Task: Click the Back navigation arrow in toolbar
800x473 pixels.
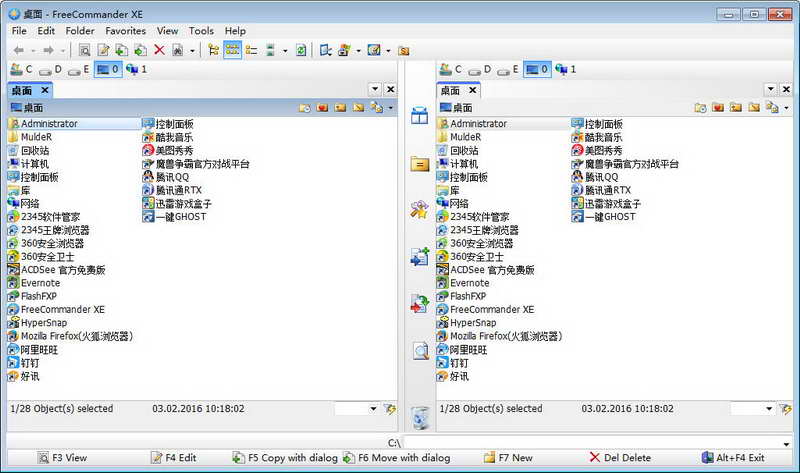Action: tap(19, 51)
